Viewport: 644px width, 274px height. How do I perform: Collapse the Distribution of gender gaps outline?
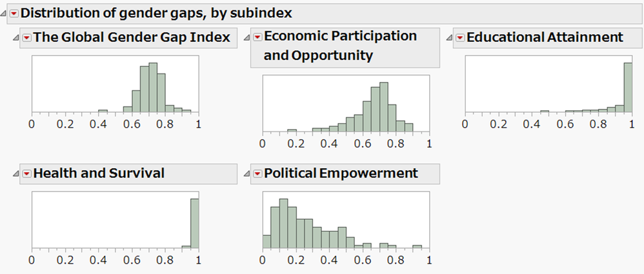5,12
